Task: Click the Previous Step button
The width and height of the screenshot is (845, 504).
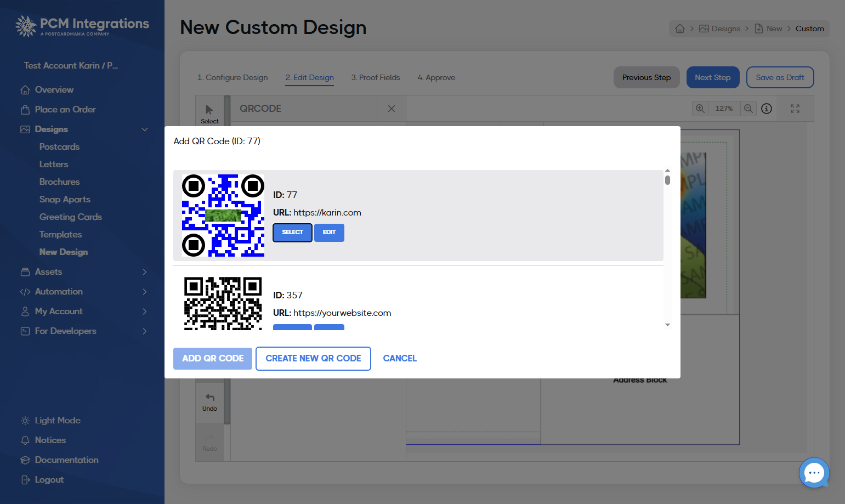Action: [646, 78]
